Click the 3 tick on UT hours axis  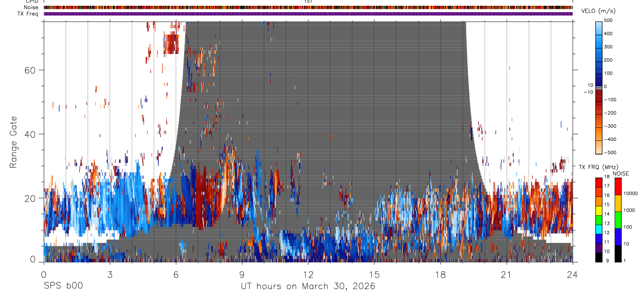(110, 274)
